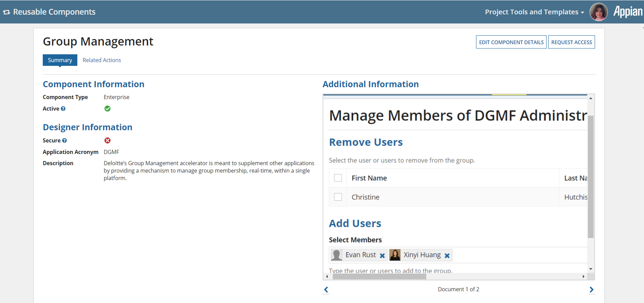Remove Evan Rust with the X icon

click(382, 256)
